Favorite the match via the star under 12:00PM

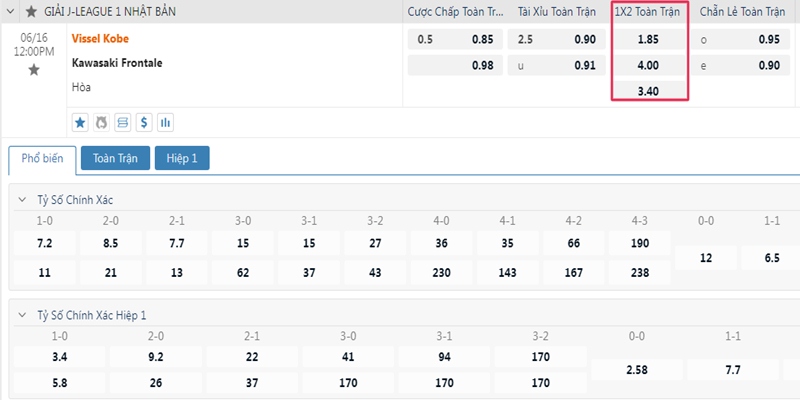point(34,70)
